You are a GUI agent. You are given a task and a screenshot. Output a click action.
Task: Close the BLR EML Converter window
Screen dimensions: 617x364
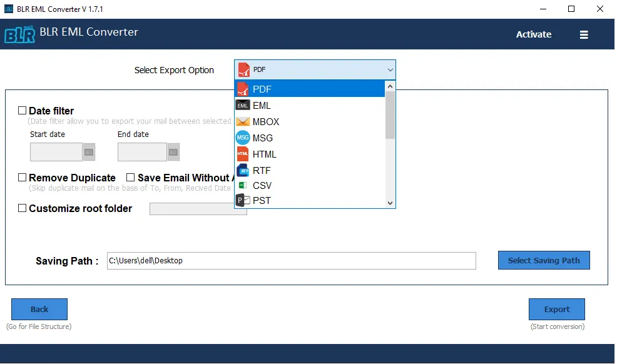coord(599,9)
